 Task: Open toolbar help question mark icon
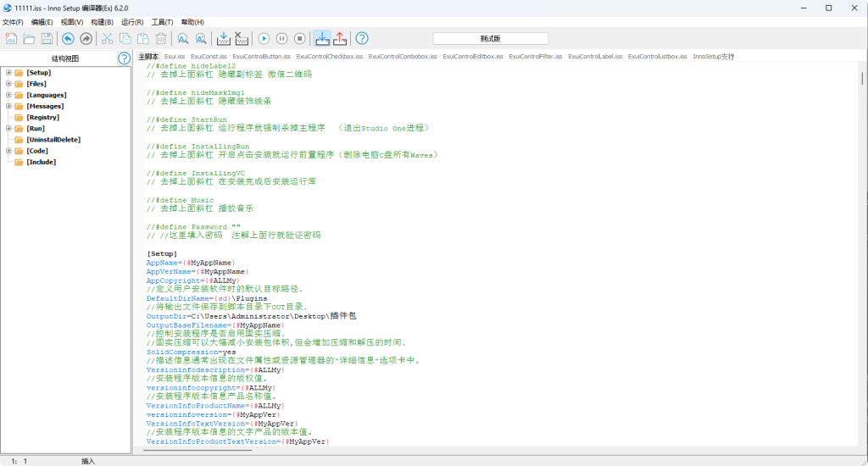tap(362, 39)
